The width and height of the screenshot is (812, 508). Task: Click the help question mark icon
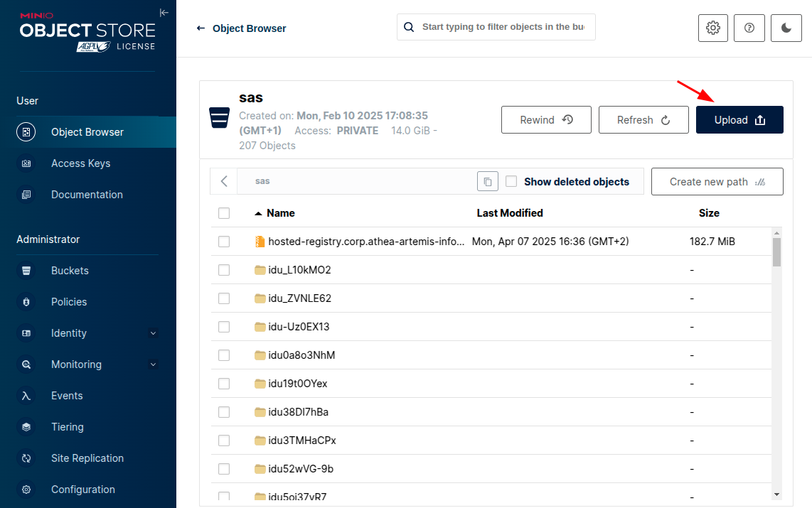[749, 28]
